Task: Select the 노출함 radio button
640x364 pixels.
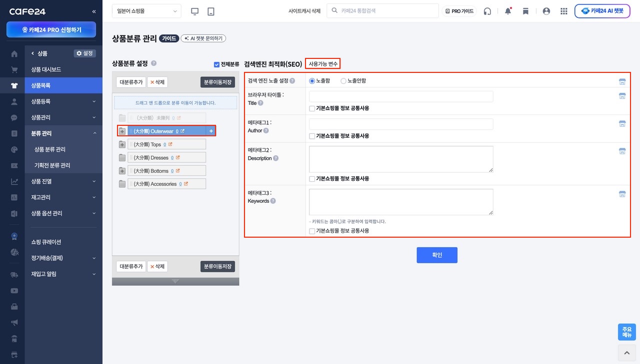Action: (x=312, y=81)
